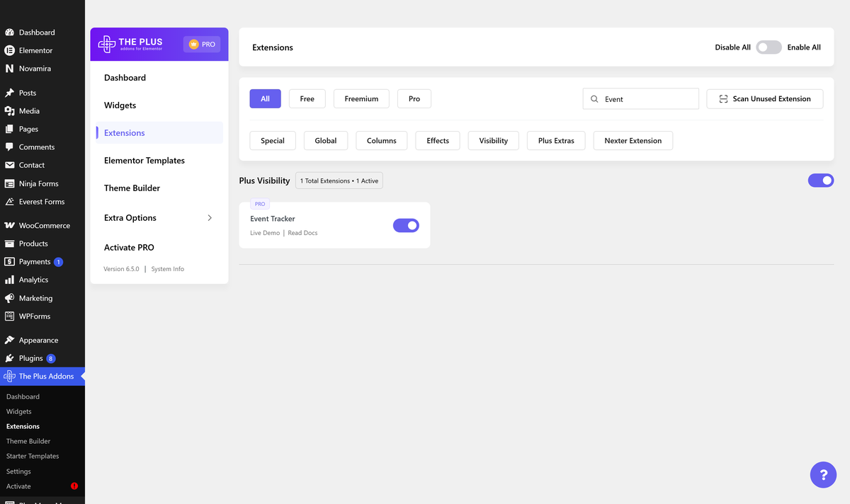Click the Plugins update count badge 8
This screenshot has height=504, width=850.
coord(51,358)
